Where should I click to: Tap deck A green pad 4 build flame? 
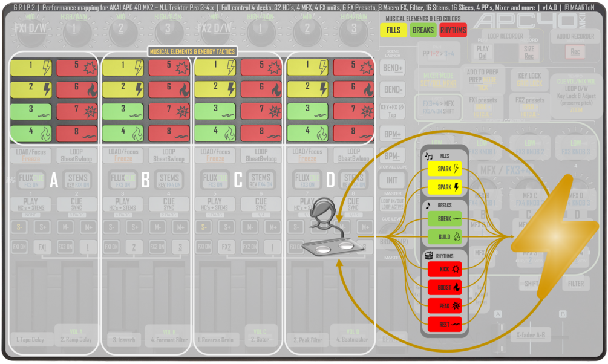pos(31,134)
